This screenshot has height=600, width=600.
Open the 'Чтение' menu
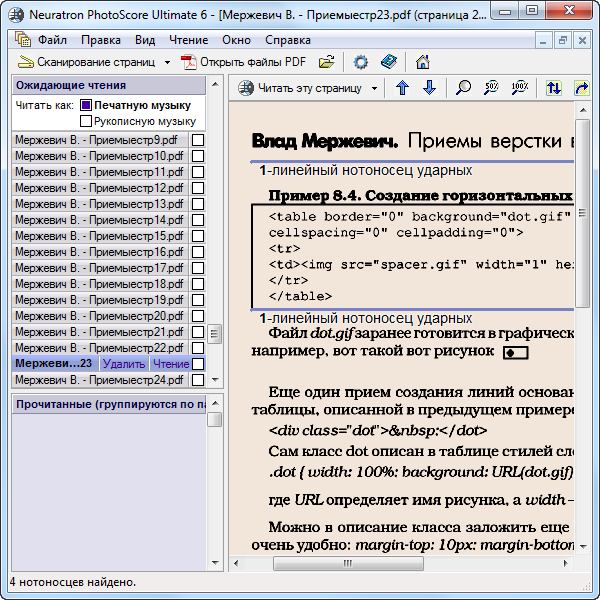click(188, 40)
